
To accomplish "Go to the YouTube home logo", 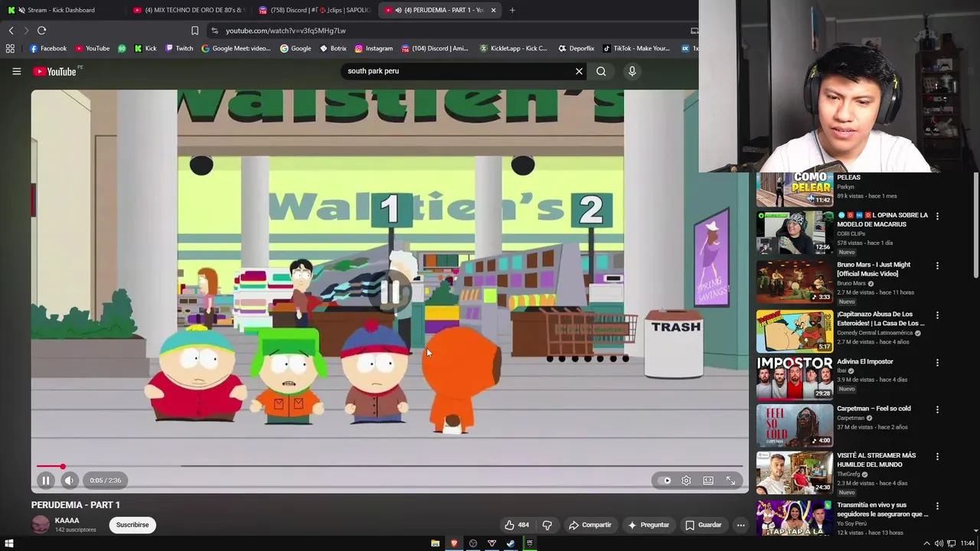I will coord(55,71).
